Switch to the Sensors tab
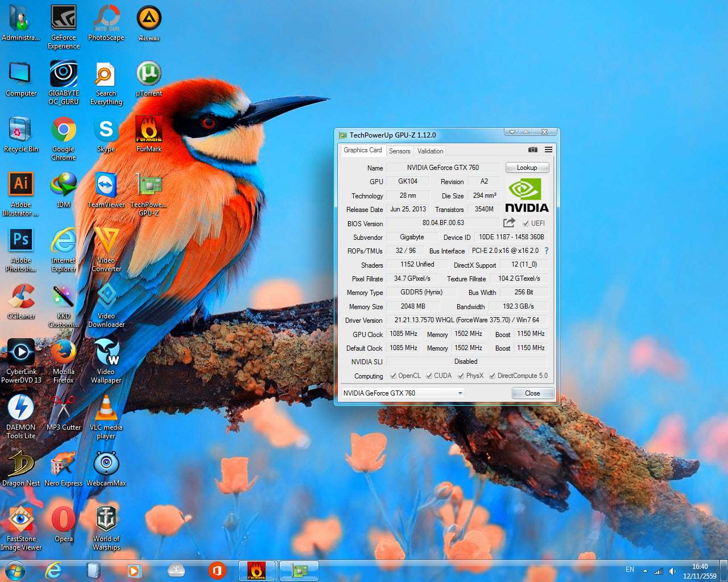 (399, 151)
